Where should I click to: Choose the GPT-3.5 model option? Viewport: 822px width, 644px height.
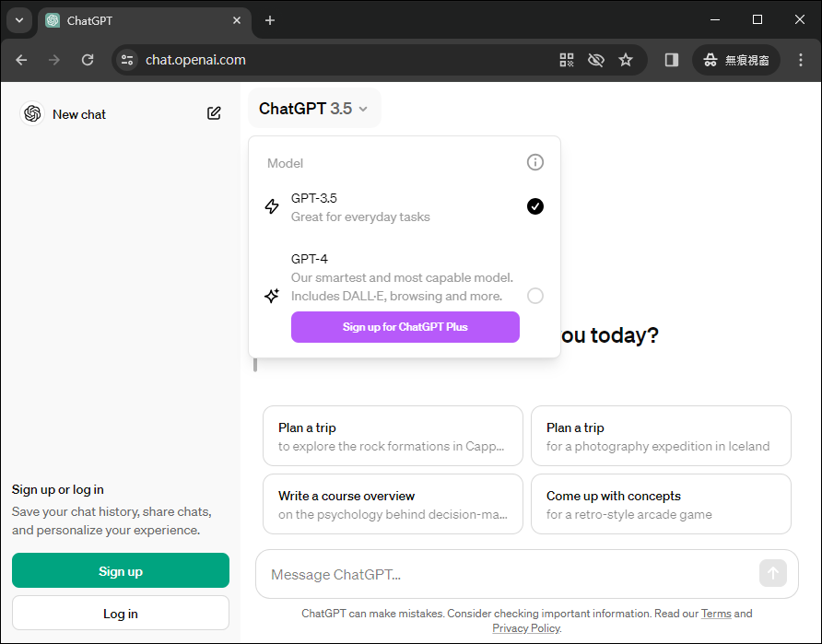[405, 207]
